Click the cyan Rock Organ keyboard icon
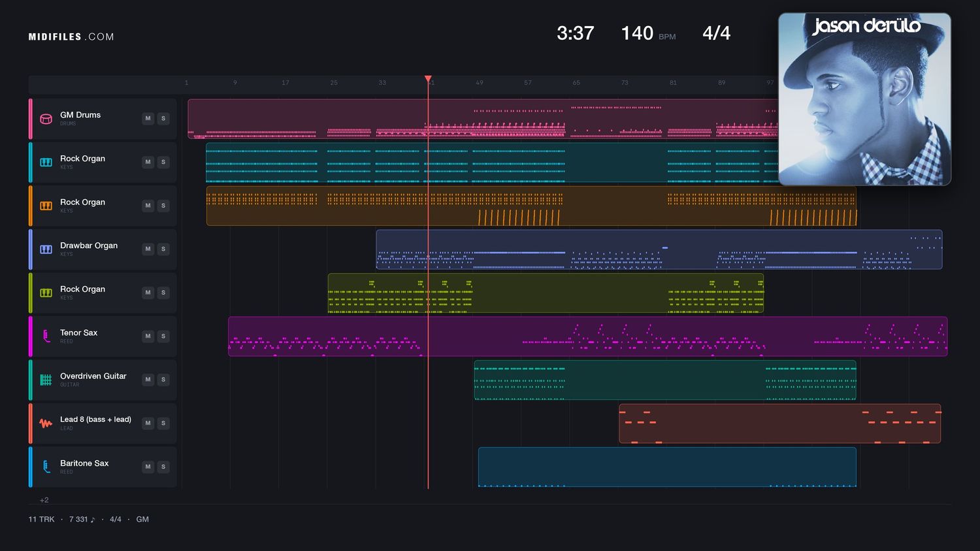The width and height of the screenshot is (980, 551). [x=46, y=162]
